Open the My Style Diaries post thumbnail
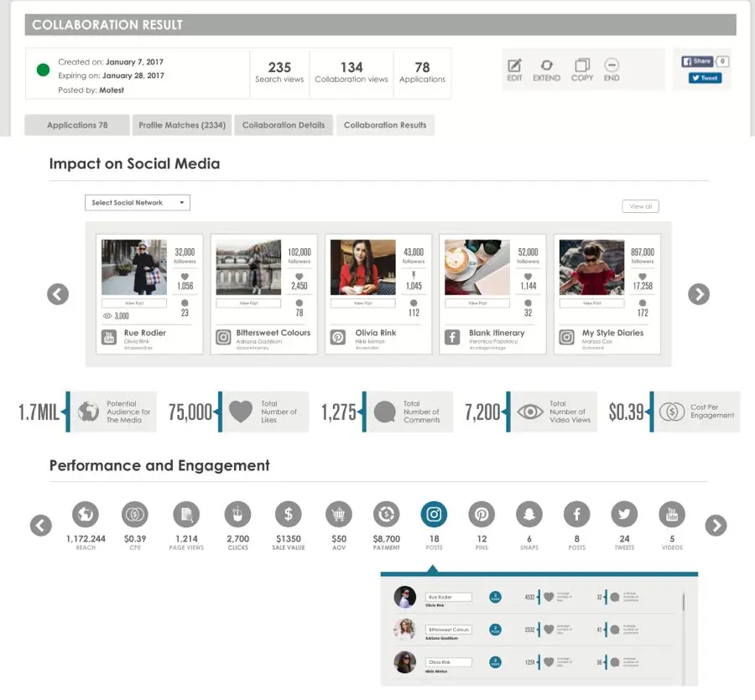This screenshot has width=755, height=700. [x=591, y=267]
